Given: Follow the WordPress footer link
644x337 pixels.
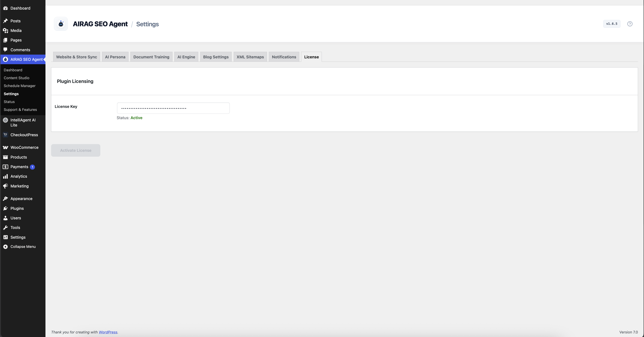Looking at the screenshot, I should 108,332.
